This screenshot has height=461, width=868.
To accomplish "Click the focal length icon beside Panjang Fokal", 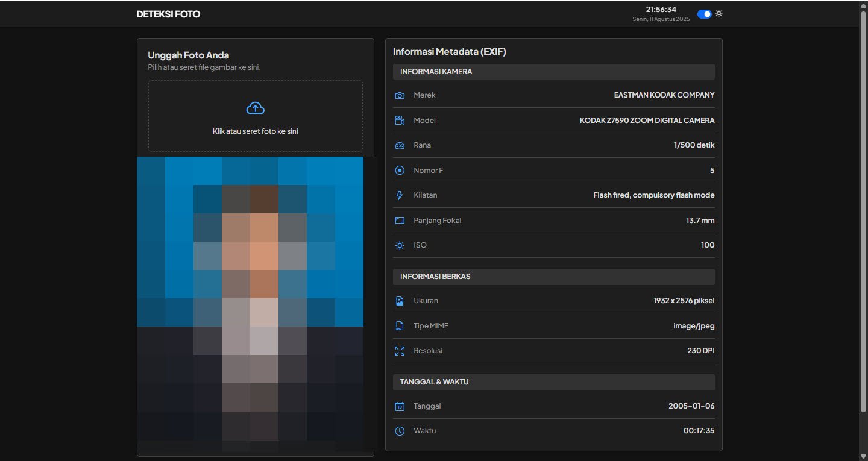I will [400, 221].
